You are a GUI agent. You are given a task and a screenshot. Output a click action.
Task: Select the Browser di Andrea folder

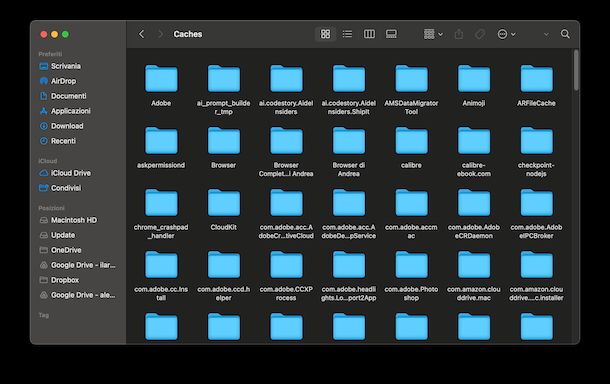click(349, 141)
